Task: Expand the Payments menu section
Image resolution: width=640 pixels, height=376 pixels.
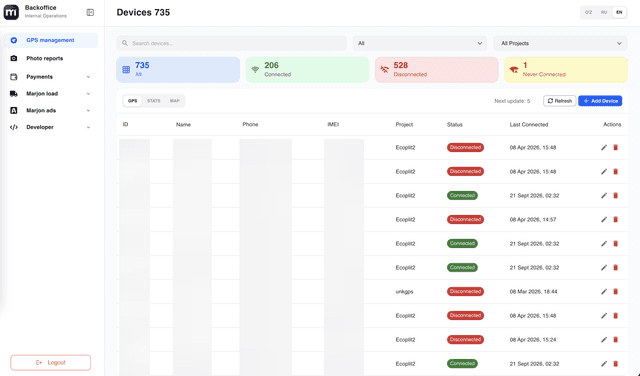Action: [x=51, y=77]
